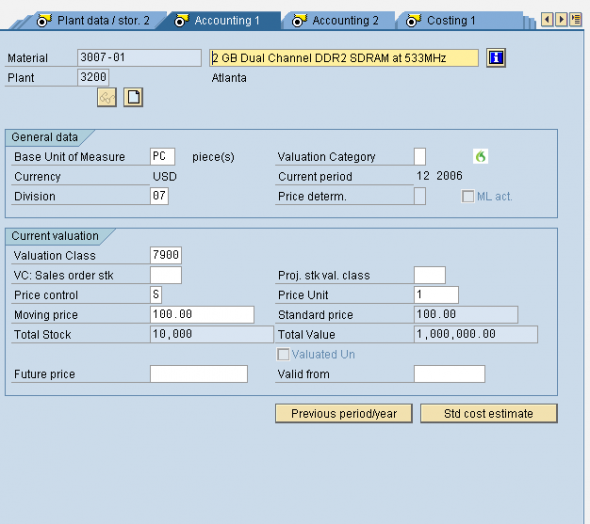Viewport: 590px width, 524px height.
Task: Click the Base Unit of Measure field PC
Action: pyautogui.click(x=163, y=156)
